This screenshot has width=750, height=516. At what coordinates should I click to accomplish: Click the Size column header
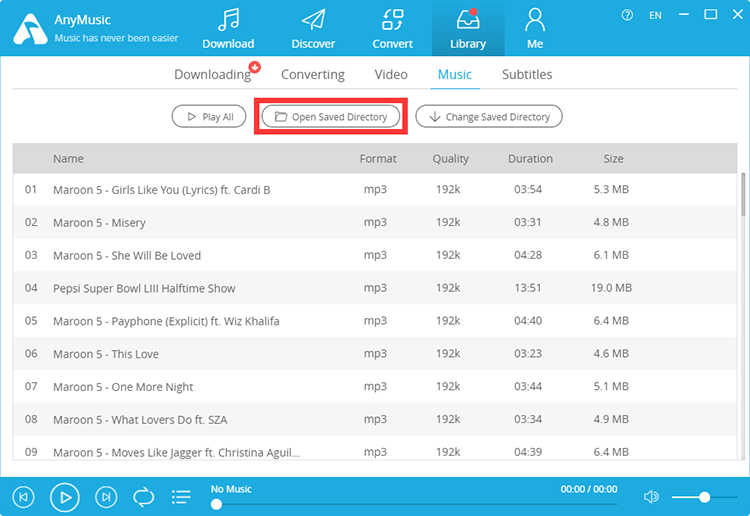[x=613, y=159]
